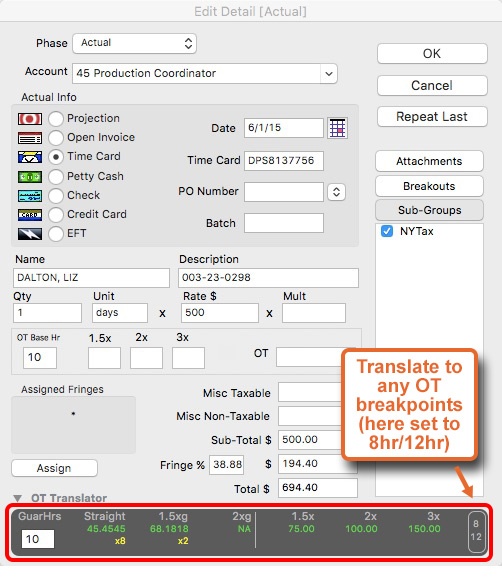Click the Fringe $ amount 194.40 field

(x=318, y=464)
